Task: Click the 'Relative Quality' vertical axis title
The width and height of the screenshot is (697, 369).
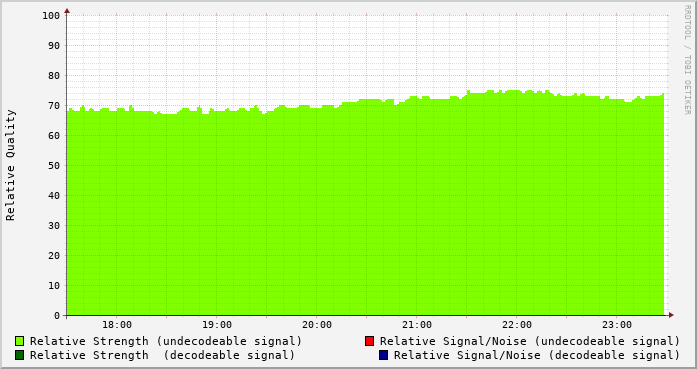Action: 11,165
